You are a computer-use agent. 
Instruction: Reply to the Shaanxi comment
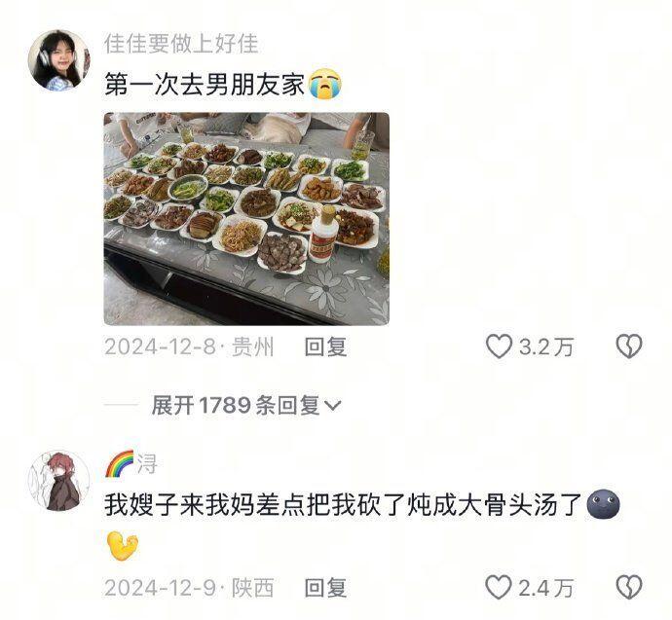click(325, 588)
